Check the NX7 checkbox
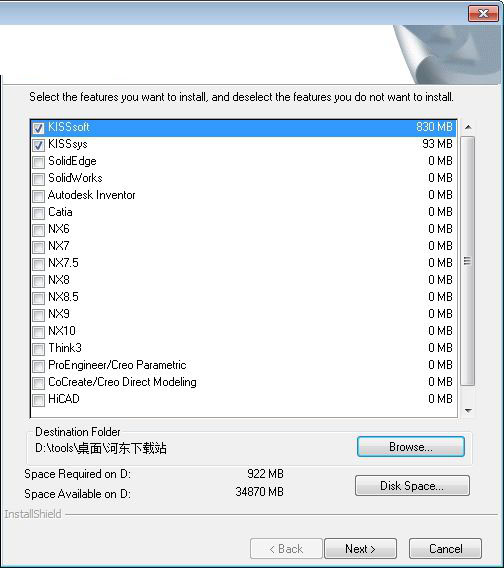 click(x=38, y=247)
